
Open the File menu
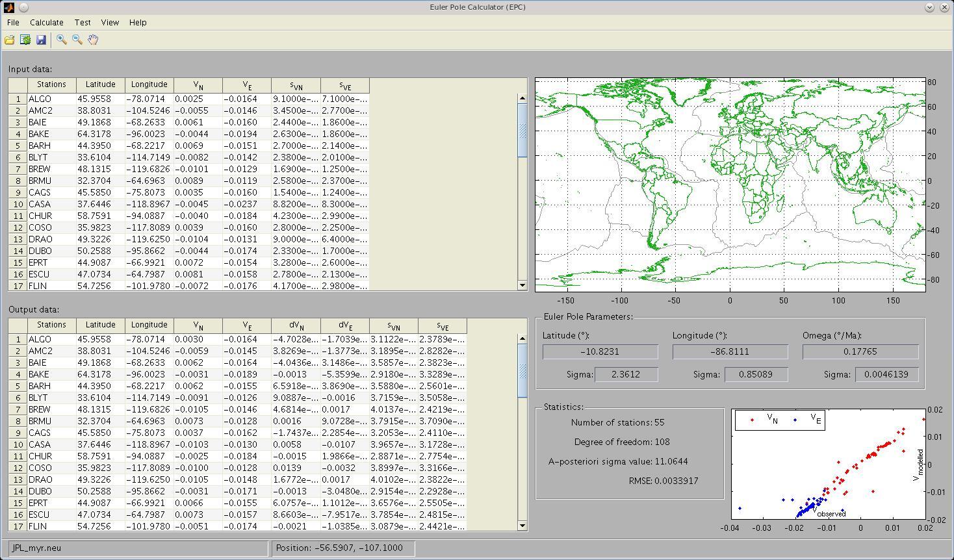pyautogui.click(x=13, y=22)
